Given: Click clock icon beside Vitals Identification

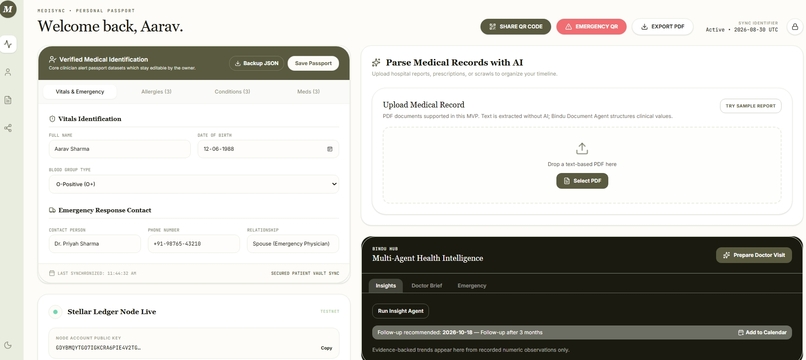Looking at the screenshot, I should [52, 119].
